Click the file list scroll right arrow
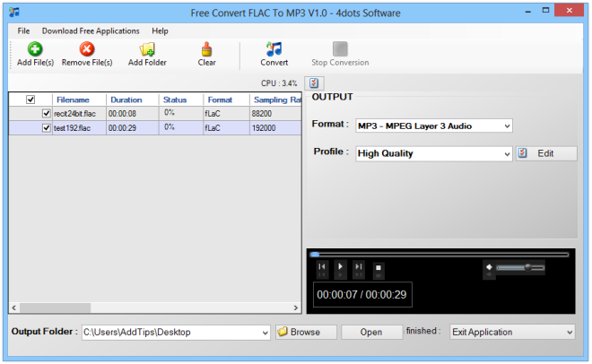 (296, 308)
